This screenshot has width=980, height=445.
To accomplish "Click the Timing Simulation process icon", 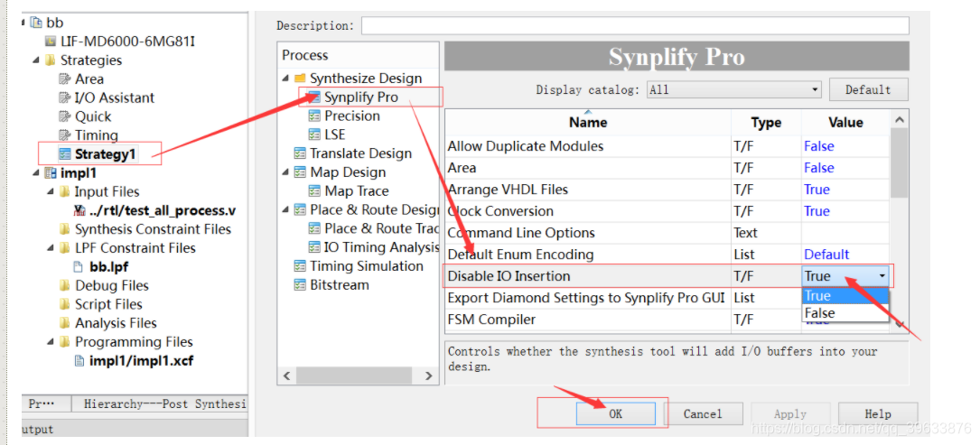I will click(300, 266).
